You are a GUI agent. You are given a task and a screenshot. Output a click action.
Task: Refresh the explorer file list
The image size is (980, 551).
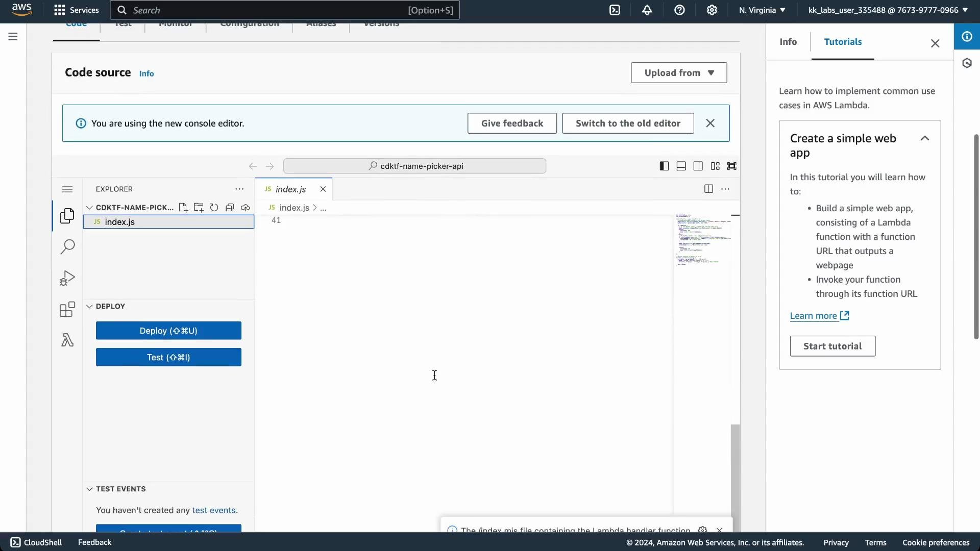point(214,208)
